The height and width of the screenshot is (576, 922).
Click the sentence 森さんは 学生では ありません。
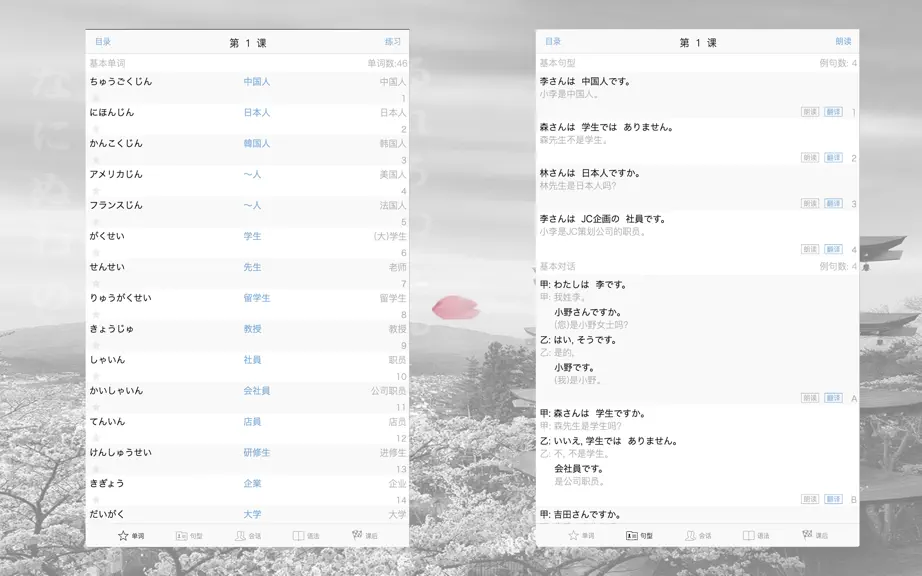tap(607, 127)
